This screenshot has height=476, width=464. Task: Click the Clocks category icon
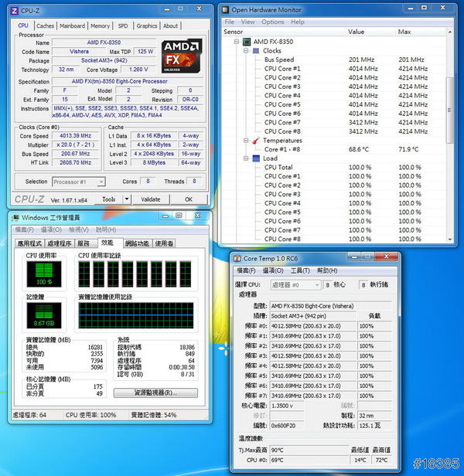tap(257, 50)
